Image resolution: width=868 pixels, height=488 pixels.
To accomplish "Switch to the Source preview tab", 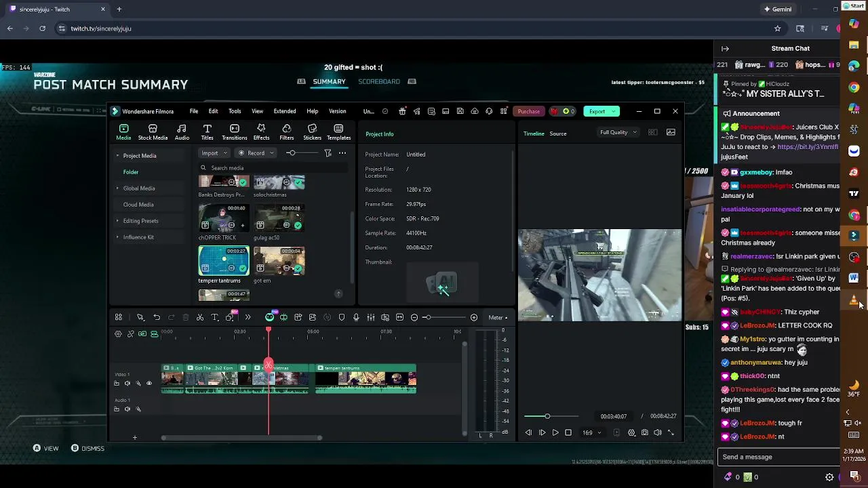I will (x=558, y=134).
